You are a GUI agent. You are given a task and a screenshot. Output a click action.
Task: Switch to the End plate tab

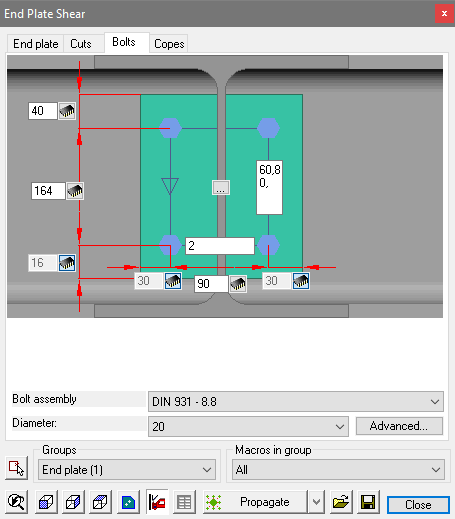pyautogui.click(x=35, y=44)
